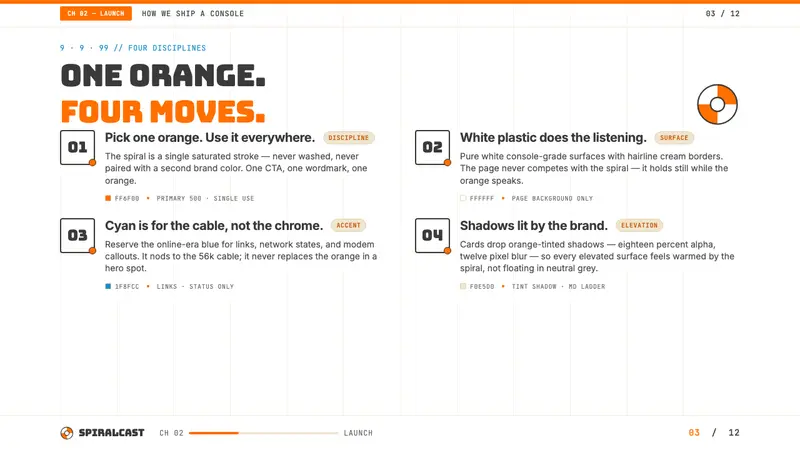Click the orange '03' page number in the footer
The image size is (800, 450).
(x=694, y=433)
